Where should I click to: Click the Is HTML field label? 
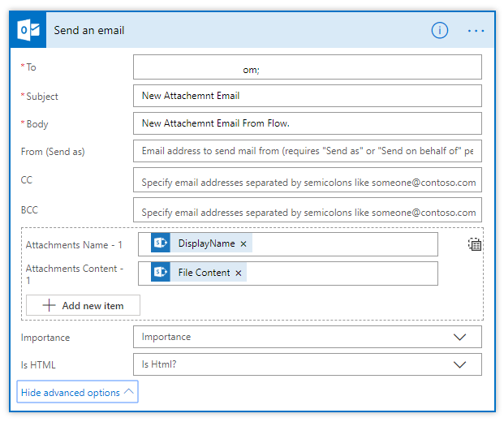pos(38,365)
